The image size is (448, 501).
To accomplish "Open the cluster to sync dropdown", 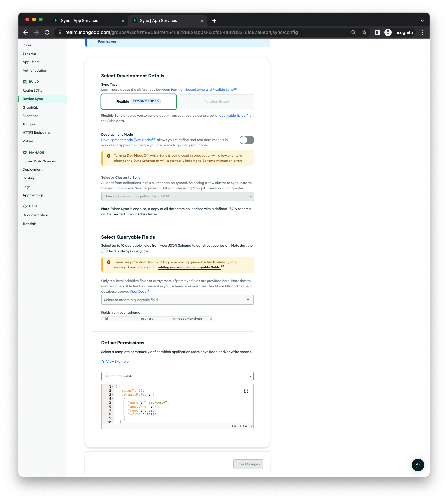I will pyautogui.click(x=177, y=197).
